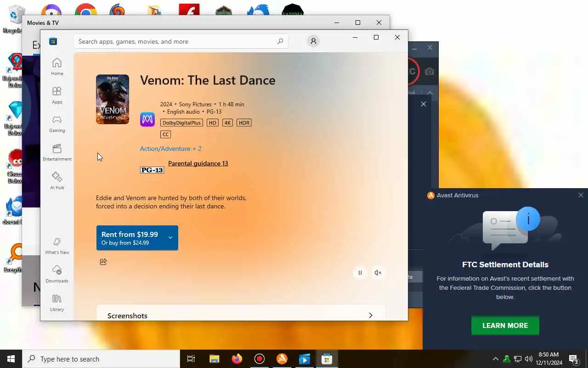
Task: Click the camera icon in recorder window
Action: click(429, 72)
